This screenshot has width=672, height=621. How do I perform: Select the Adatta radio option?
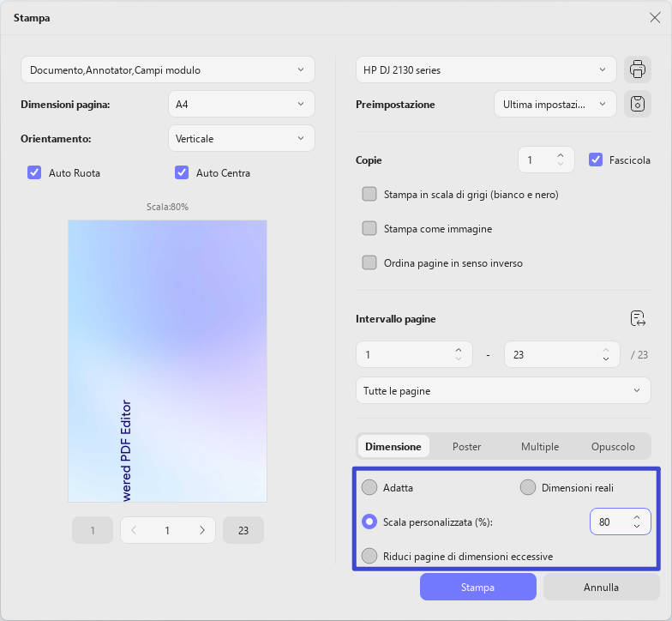pos(369,487)
